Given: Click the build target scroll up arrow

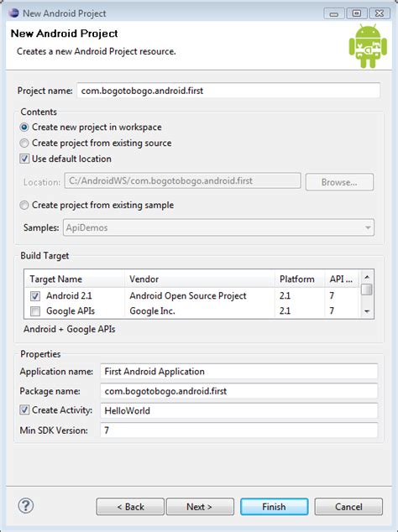Looking at the screenshot, I should tap(367, 277).
